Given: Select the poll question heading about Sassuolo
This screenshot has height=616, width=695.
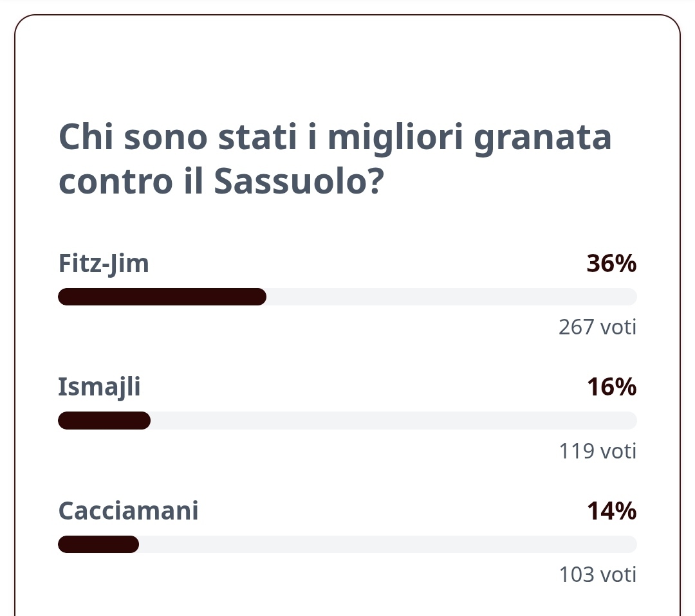Looking at the screenshot, I should coord(335,159).
